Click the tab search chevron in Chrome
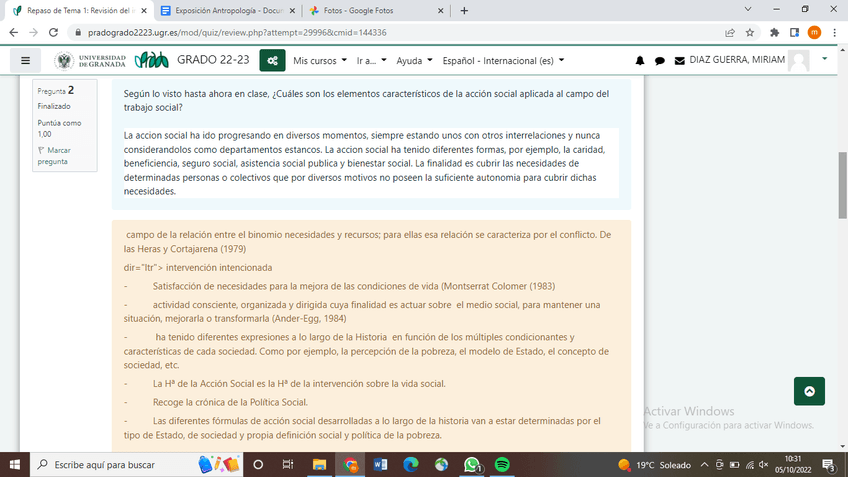Screen dimensions: 848x477 pos(748,9)
